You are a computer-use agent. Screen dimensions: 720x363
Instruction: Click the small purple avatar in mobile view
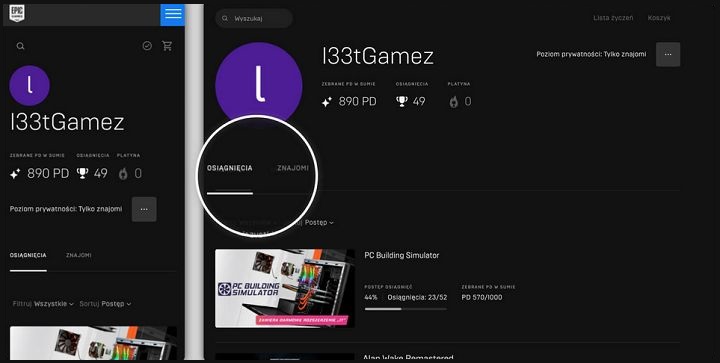29,85
